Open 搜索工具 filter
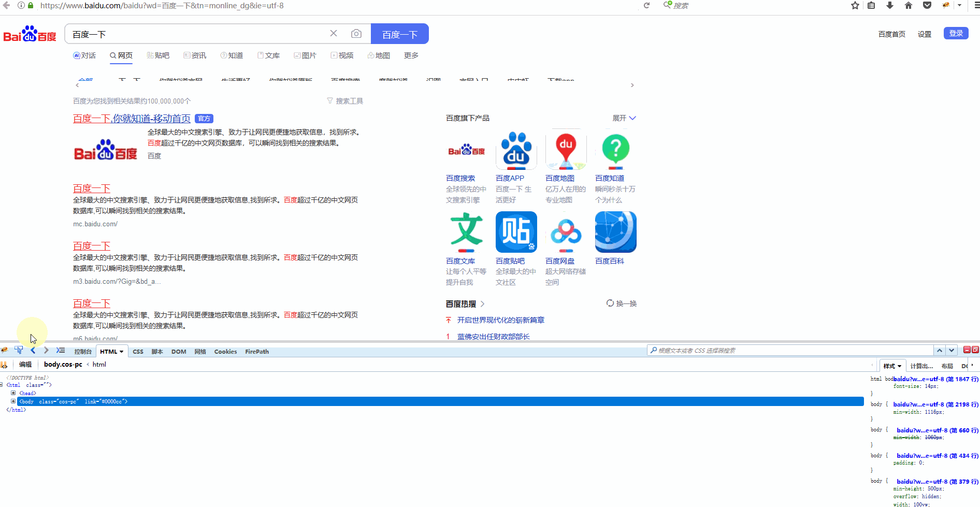 [x=345, y=101]
